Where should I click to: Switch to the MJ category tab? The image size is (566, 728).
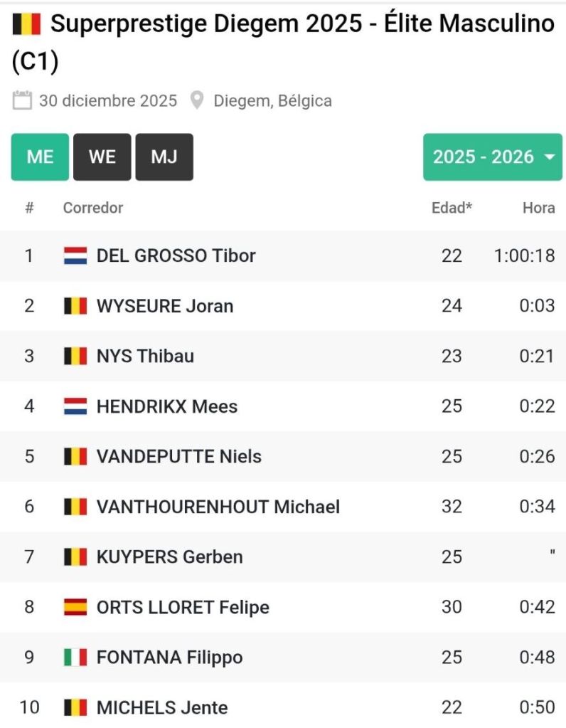[x=164, y=157]
